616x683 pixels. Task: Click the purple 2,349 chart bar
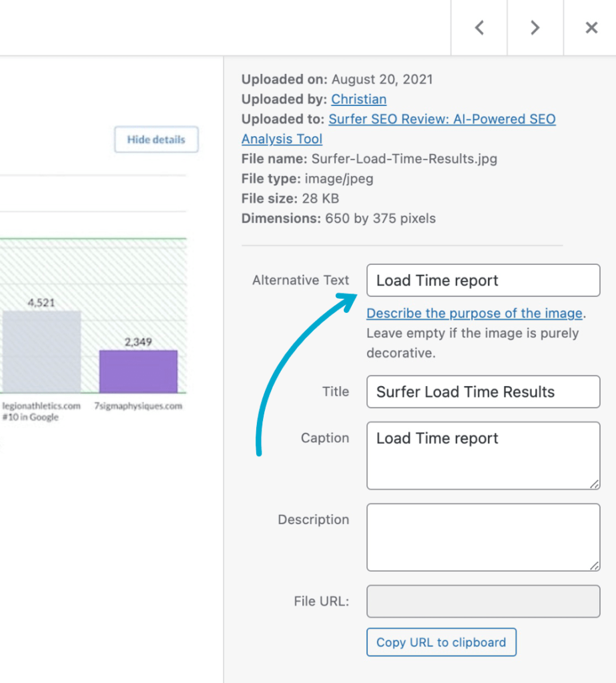tap(138, 371)
